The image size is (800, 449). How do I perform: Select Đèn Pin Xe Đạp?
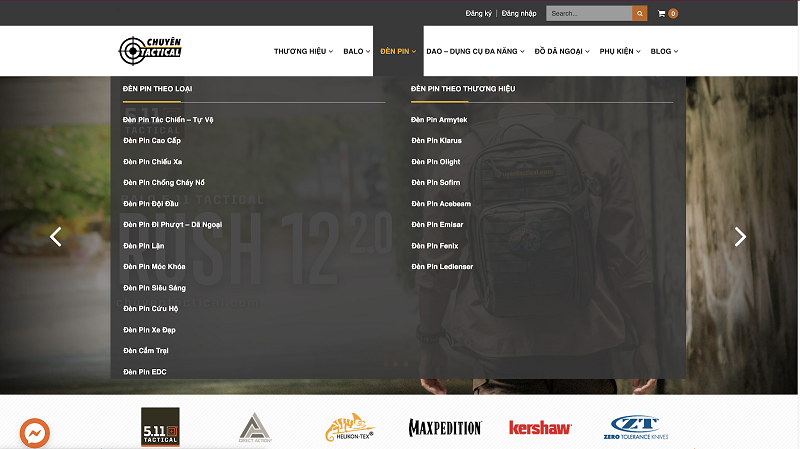tap(149, 330)
